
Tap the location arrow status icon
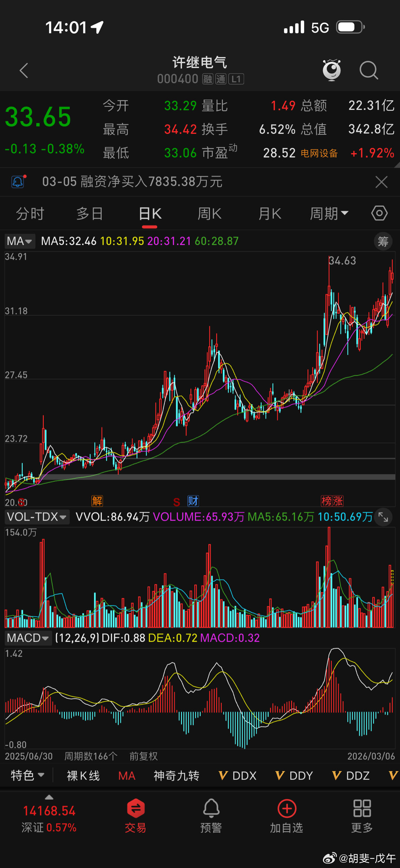click(97, 27)
